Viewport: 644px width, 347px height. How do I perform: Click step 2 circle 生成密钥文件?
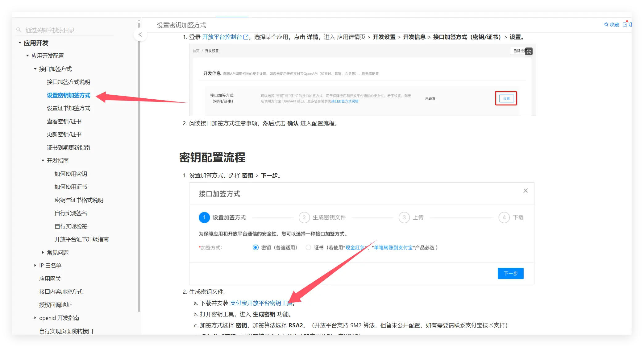(304, 217)
